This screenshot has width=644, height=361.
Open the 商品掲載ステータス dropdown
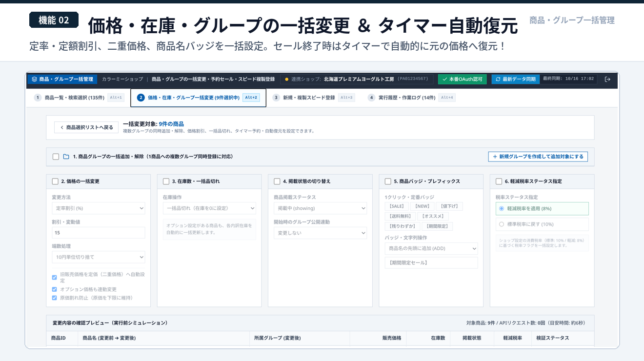click(x=320, y=208)
